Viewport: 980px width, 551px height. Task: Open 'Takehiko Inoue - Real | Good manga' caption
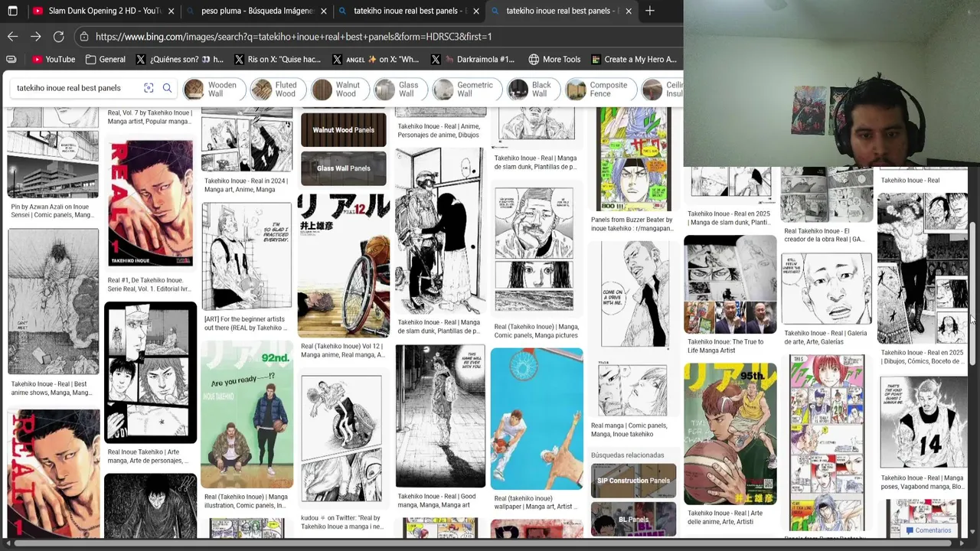[x=437, y=500]
